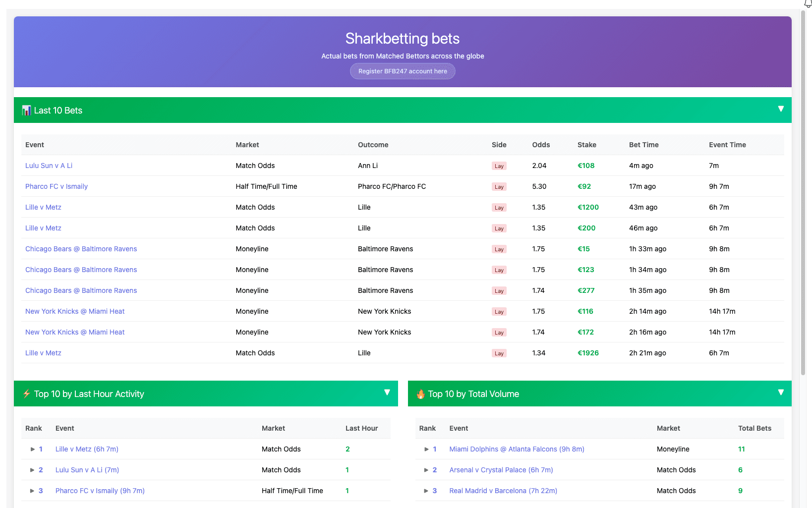Click the Ann Li outcome cell

[x=368, y=166]
